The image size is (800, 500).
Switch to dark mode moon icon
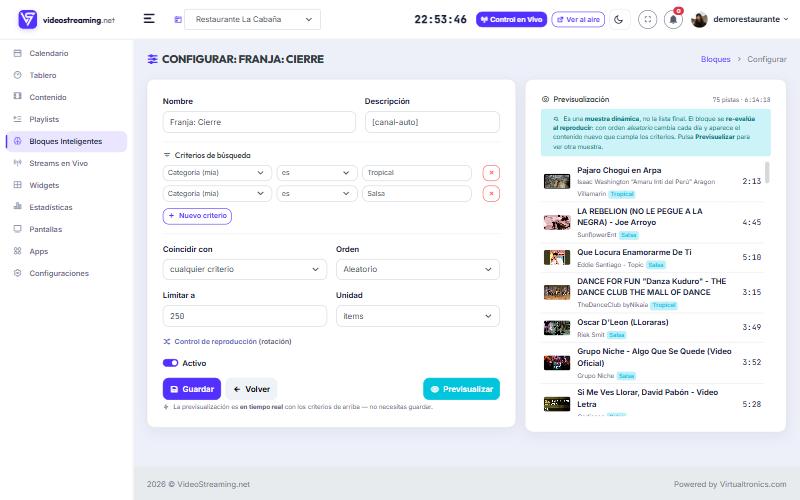pyautogui.click(x=619, y=19)
